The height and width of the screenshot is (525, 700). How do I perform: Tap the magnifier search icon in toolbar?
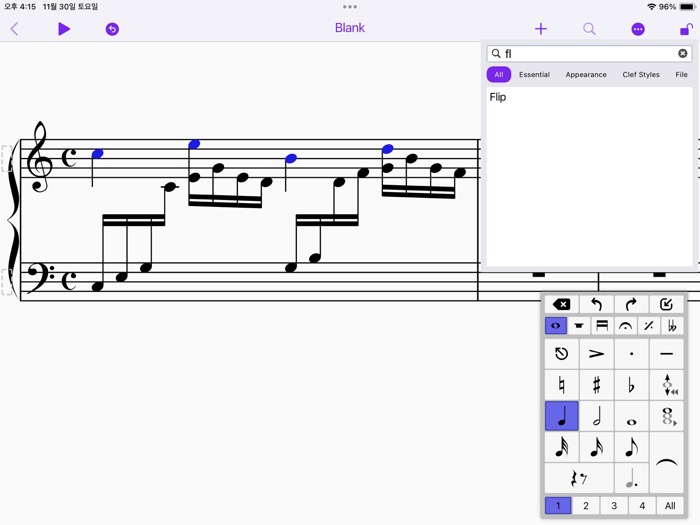pyautogui.click(x=589, y=29)
